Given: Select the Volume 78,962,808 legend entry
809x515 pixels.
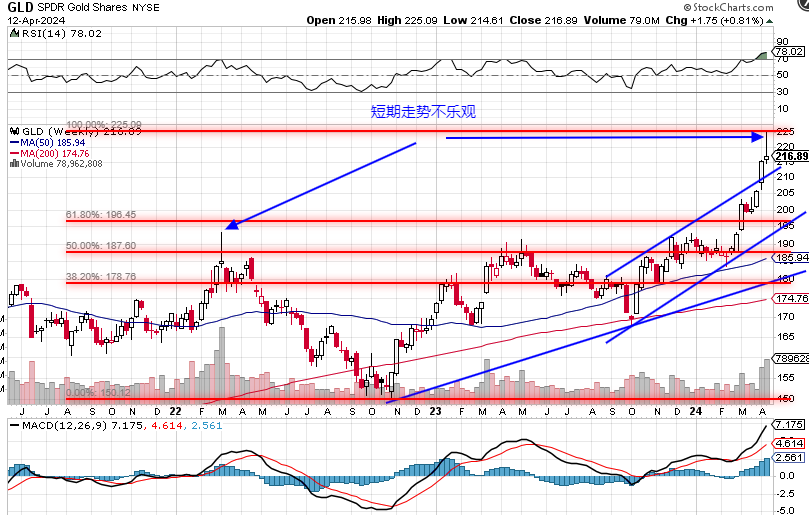Looking at the screenshot, I should tap(61, 164).
